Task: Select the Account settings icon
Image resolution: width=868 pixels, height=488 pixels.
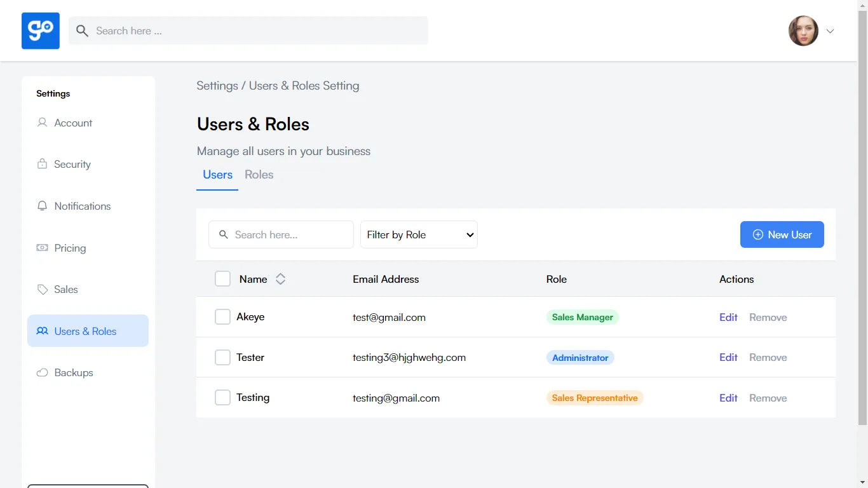Action: (42, 123)
